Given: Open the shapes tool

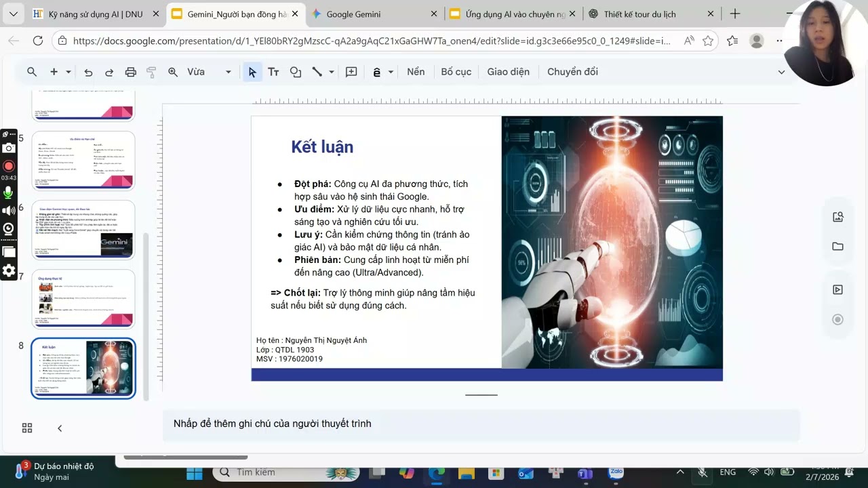Looking at the screenshot, I should click(x=296, y=72).
